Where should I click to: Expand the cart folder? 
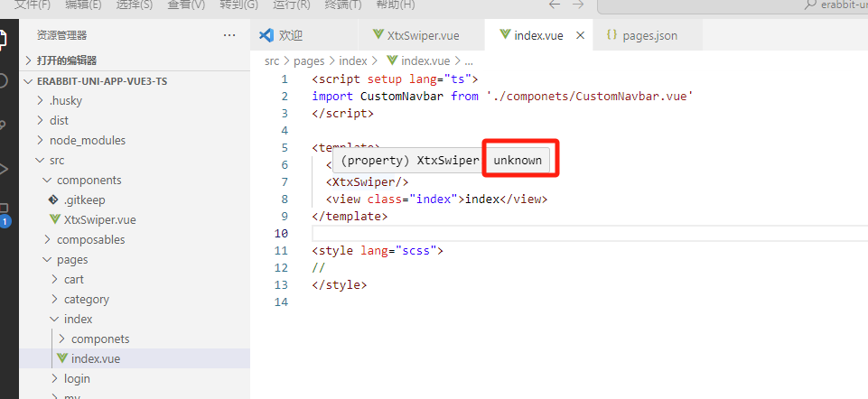tap(135, 280)
